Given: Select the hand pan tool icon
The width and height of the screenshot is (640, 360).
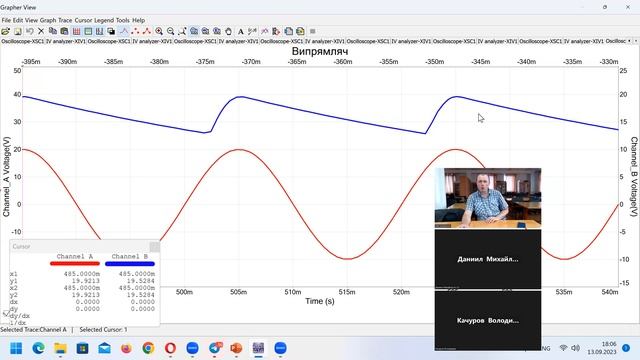Looking at the screenshot, I should [229, 31].
